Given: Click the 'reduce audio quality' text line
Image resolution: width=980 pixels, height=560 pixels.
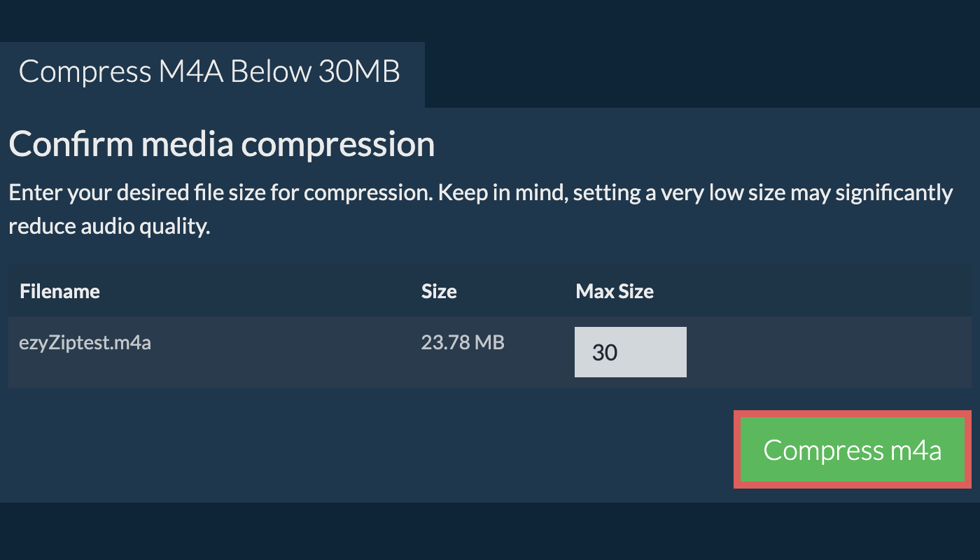Looking at the screenshot, I should pyautogui.click(x=109, y=227).
